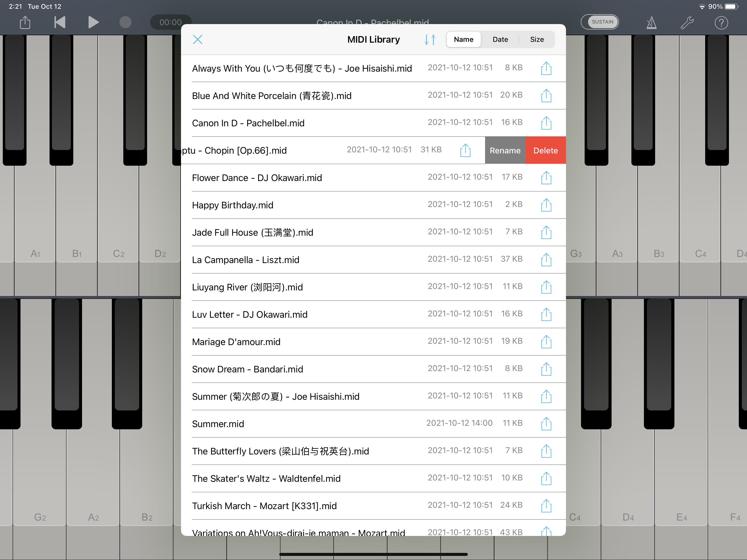Delete the Chopin Op.66 file
Image resolution: width=747 pixels, height=560 pixels.
click(545, 150)
